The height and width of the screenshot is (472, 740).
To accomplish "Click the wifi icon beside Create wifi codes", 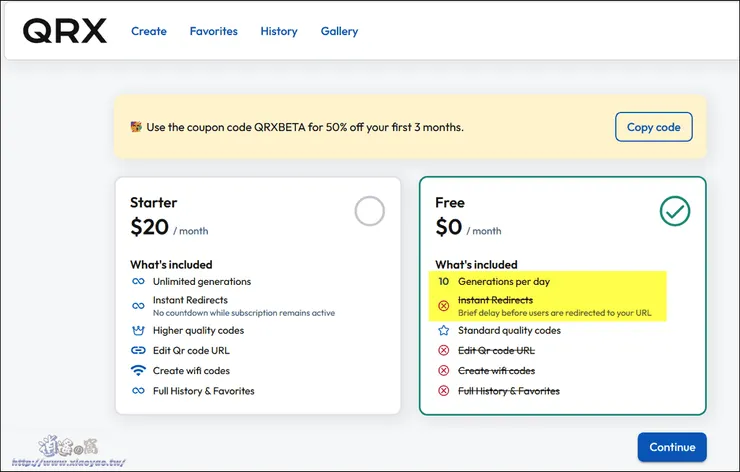I will click(x=138, y=370).
